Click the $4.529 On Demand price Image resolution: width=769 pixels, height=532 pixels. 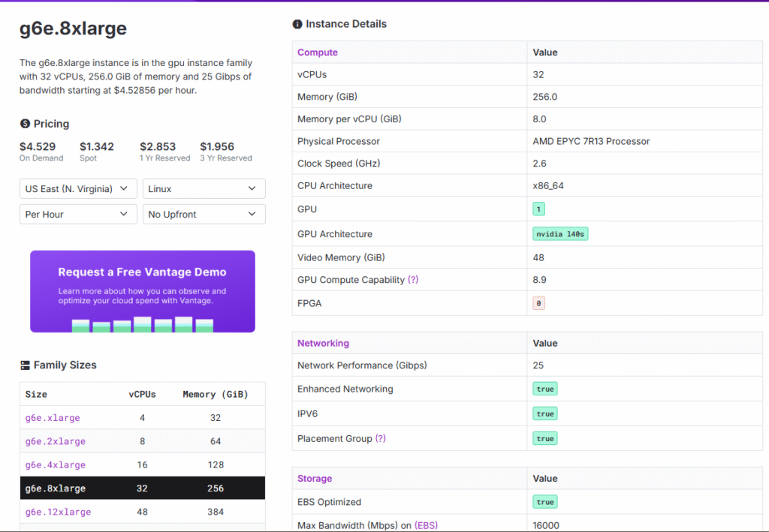pyautogui.click(x=38, y=146)
